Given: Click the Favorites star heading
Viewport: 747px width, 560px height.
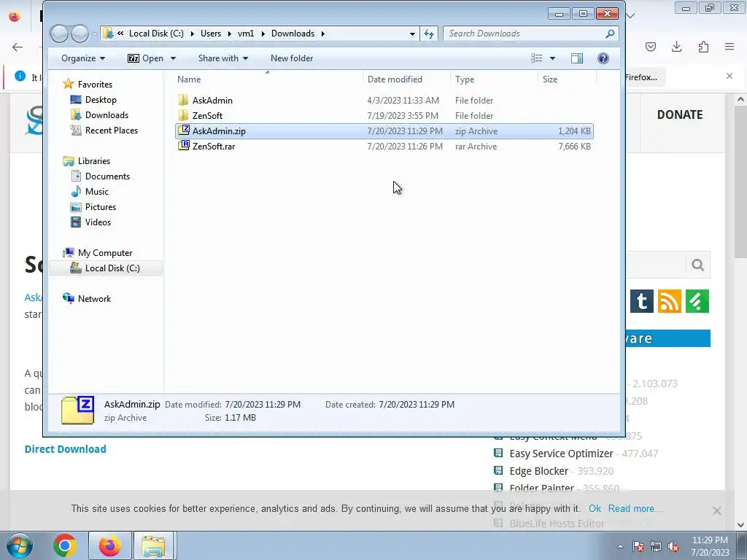Looking at the screenshot, I should [95, 85].
